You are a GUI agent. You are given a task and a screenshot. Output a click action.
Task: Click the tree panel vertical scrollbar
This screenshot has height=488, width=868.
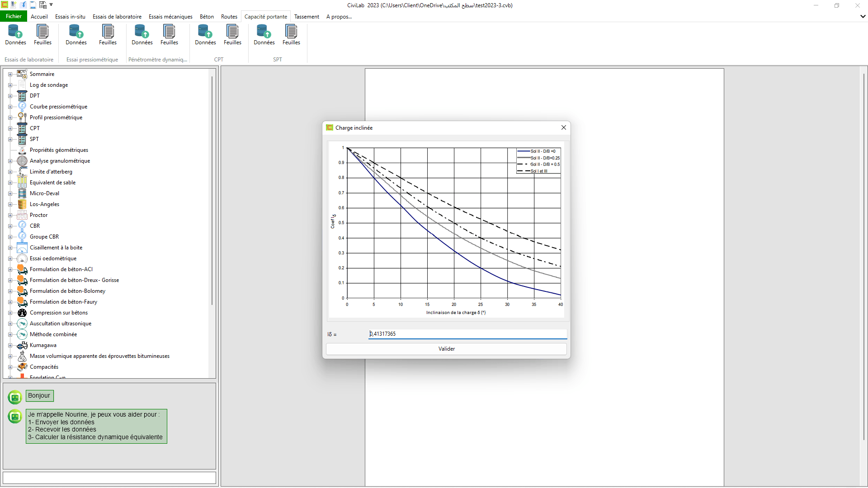(212, 190)
